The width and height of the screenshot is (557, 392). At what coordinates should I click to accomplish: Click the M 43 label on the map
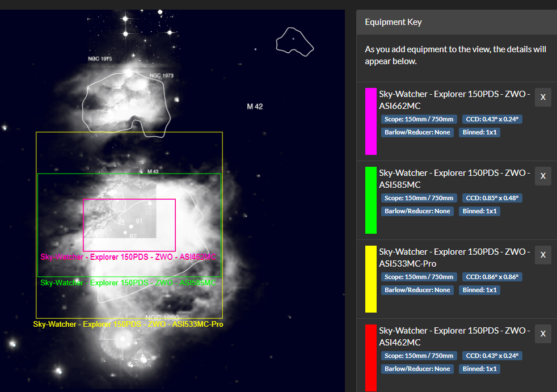(x=153, y=172)
